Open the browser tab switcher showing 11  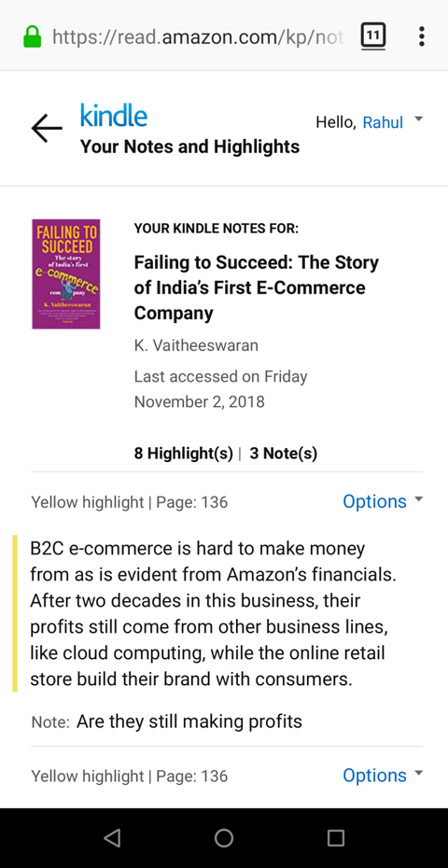(373, 36)
